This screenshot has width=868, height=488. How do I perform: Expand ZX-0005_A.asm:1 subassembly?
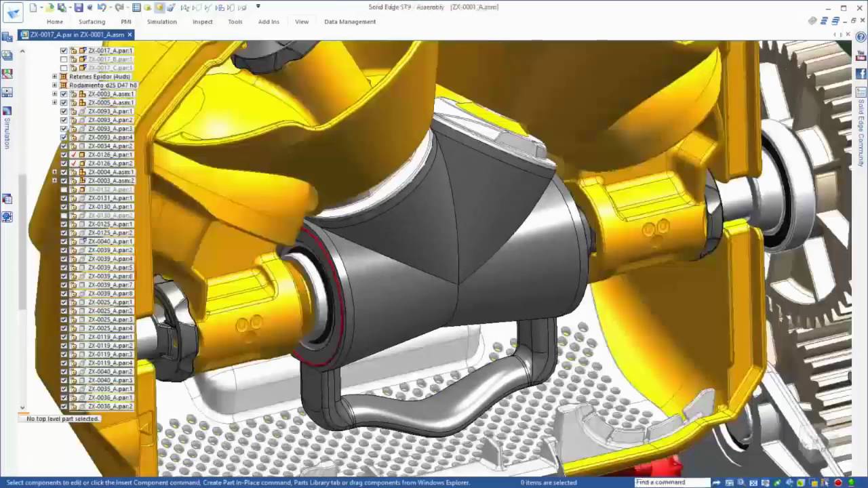[55, 103]
